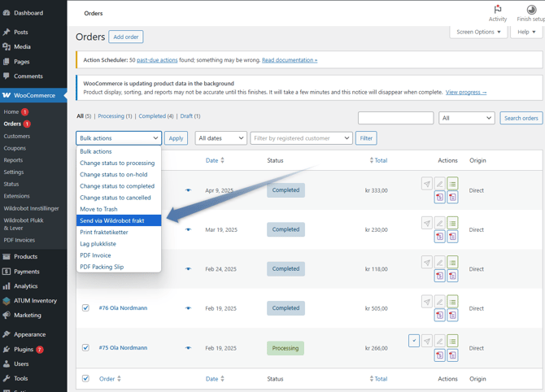The width and height of the screenshot is (545, 392).
Task: Click send-shipping paper plane icon in Apr 9, 2025 row
Action: (427, 184)
